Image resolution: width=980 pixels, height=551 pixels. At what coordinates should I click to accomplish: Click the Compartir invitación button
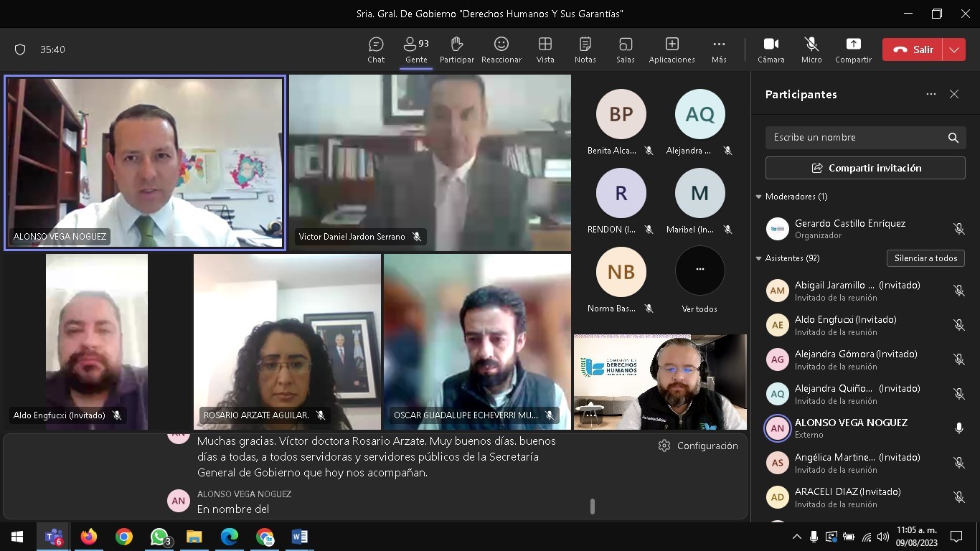(x=865, y=168)
